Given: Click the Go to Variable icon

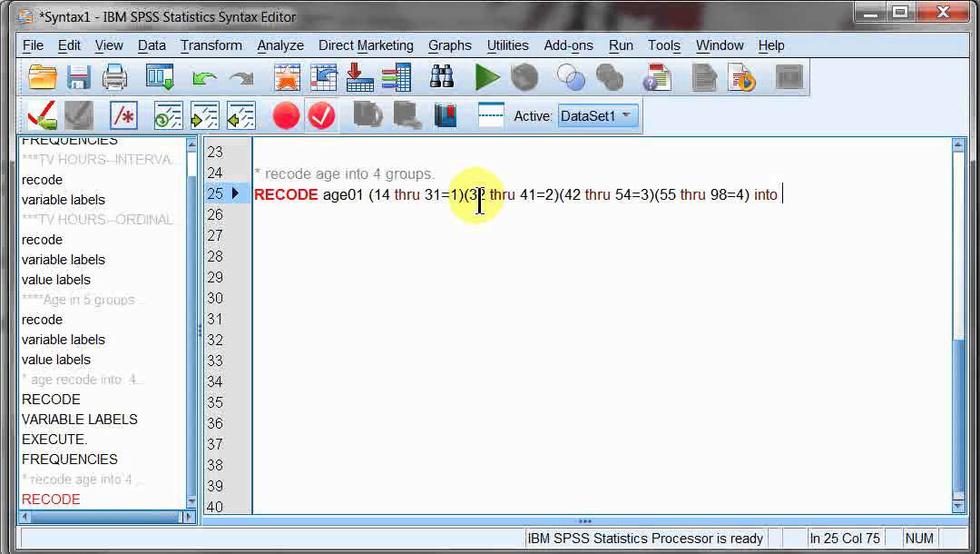Looking at the screenshot, I should click(359, 77).
